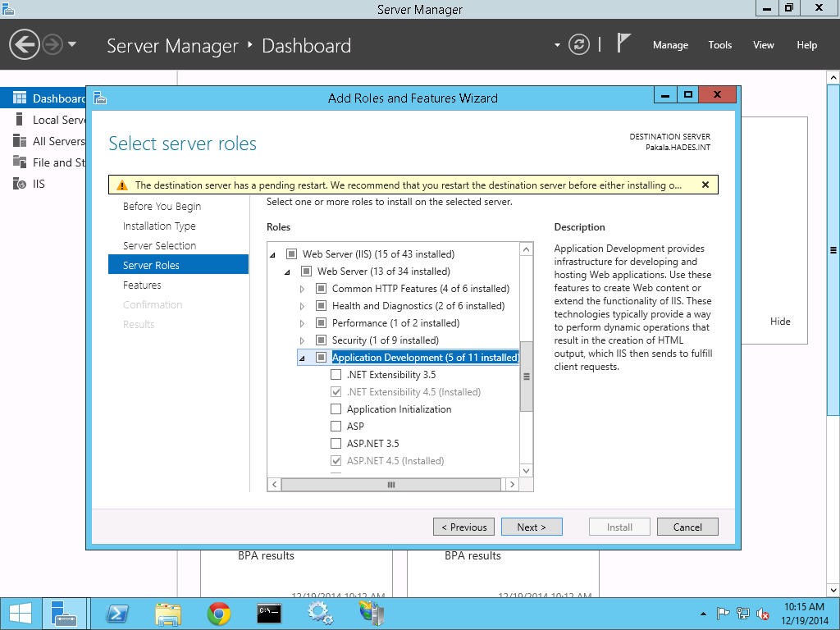
Task: Select Local Server icon in sidebar
Action: pos(20,119)
